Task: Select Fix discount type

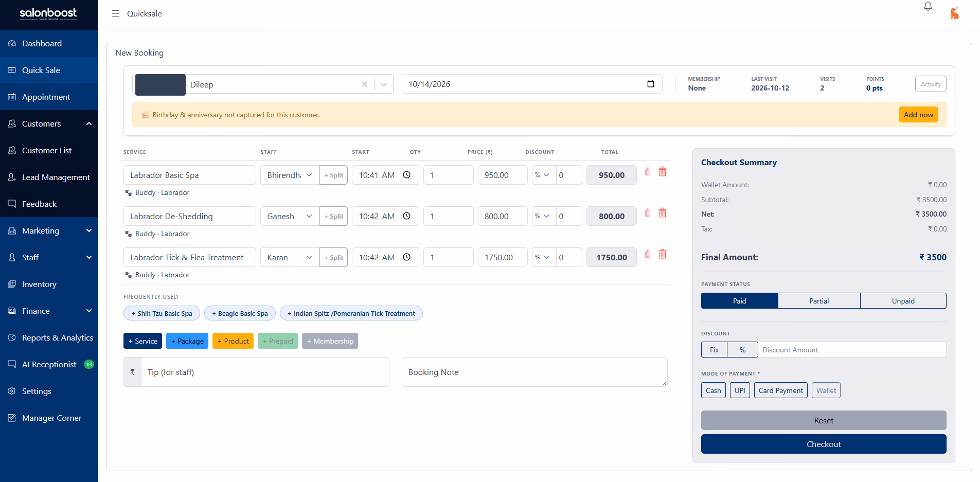Action: pyautogui.click(x=714, y=350)
